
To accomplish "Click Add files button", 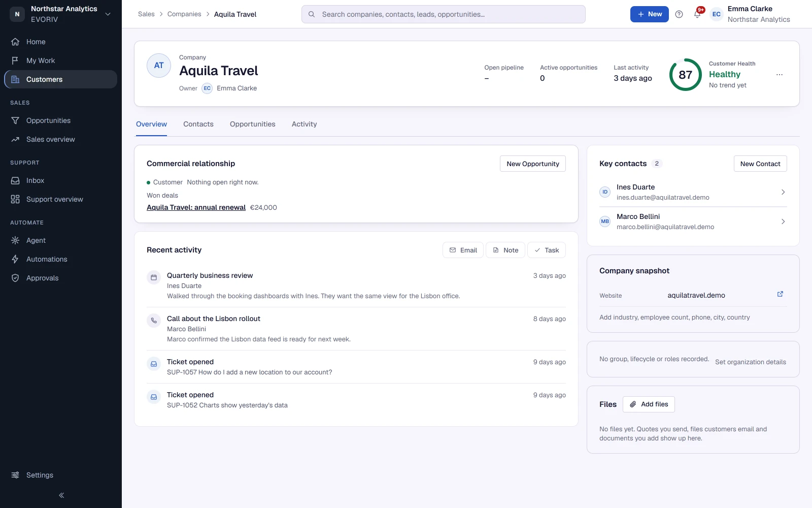I will (649, 404).
